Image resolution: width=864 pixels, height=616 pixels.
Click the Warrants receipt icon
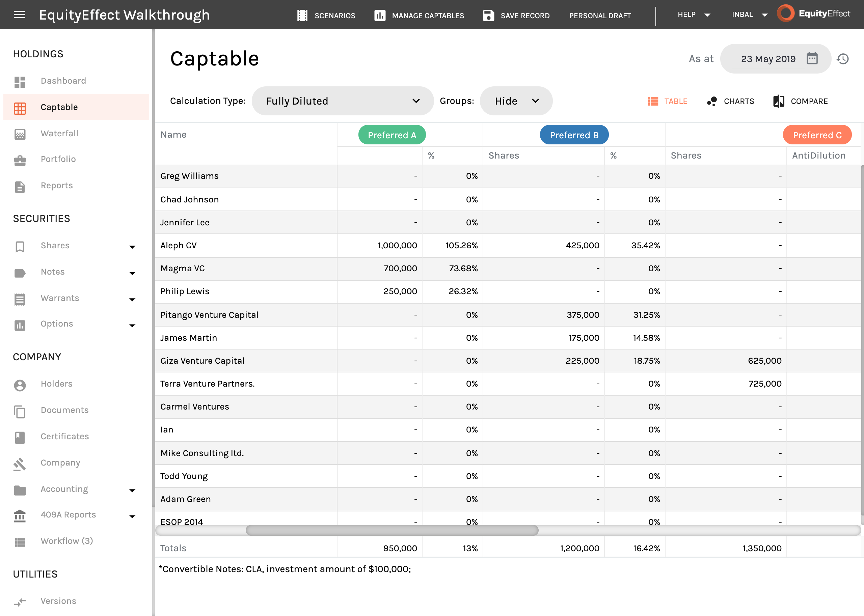(20, 299)
